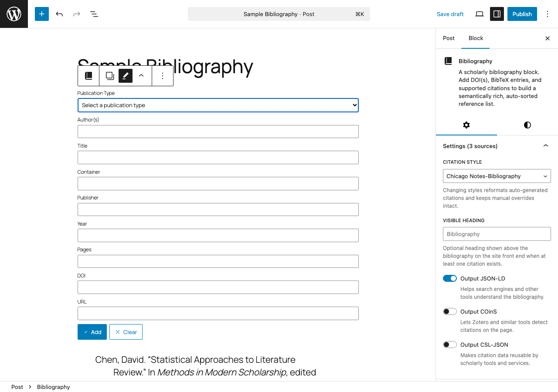This screenshot has height=392, width=558.
Task: Select the pencil edit mode in the block toolbar
Action: pos(125,75)
